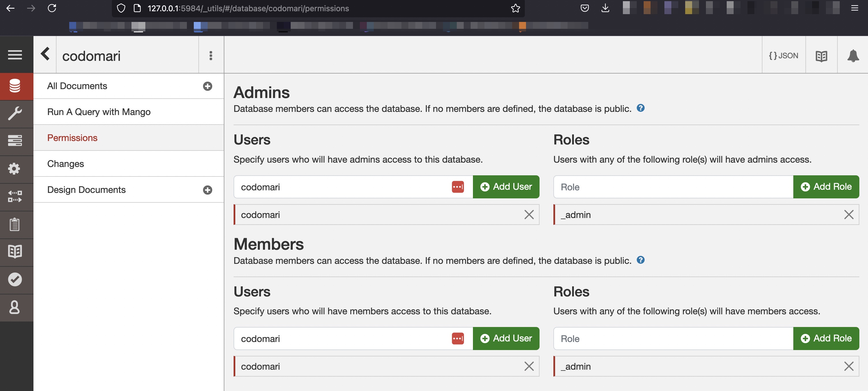Viewport: 868px width, 391px height.
Task: Click the Admins section help question icon
Action: pyautogui.click(x=640, y=108)
